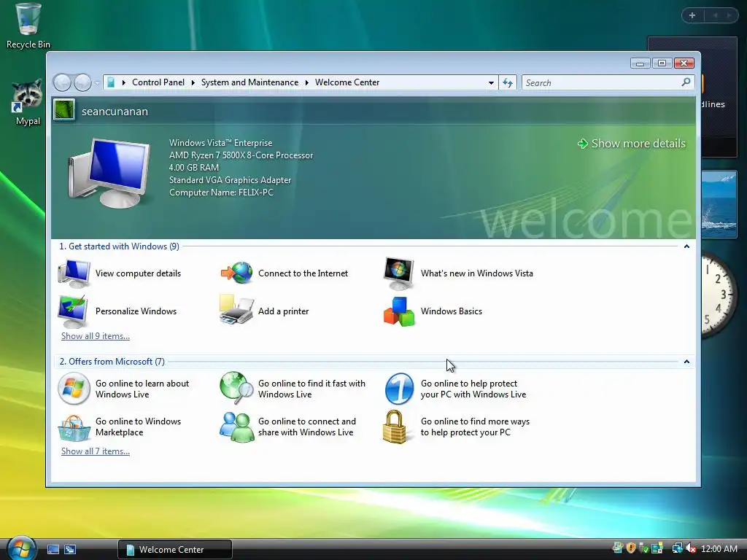The image size is (747, 560).
Task: Click the seancunanan user account picture
Action: coord(64,110)
